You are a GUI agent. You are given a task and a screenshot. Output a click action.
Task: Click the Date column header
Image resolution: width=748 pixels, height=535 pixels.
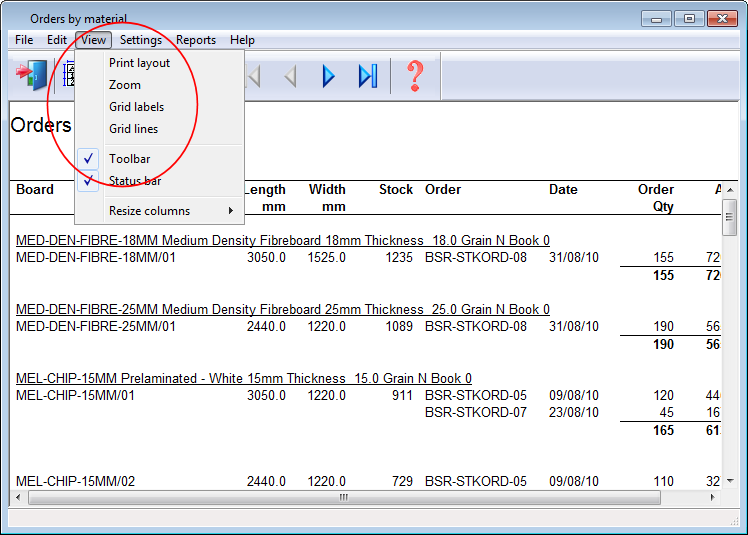click(563, 189)
